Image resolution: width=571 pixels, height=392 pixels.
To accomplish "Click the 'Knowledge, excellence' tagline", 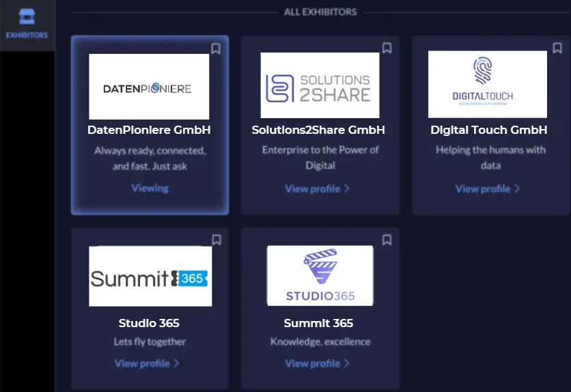I will [x=320, y=341].
